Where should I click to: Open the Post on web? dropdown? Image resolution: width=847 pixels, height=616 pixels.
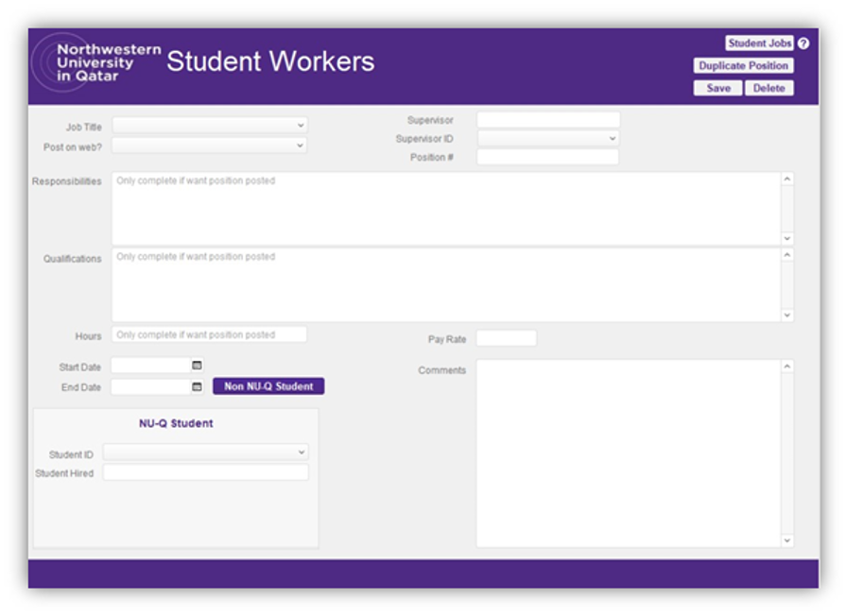click(x=210, y=145)
